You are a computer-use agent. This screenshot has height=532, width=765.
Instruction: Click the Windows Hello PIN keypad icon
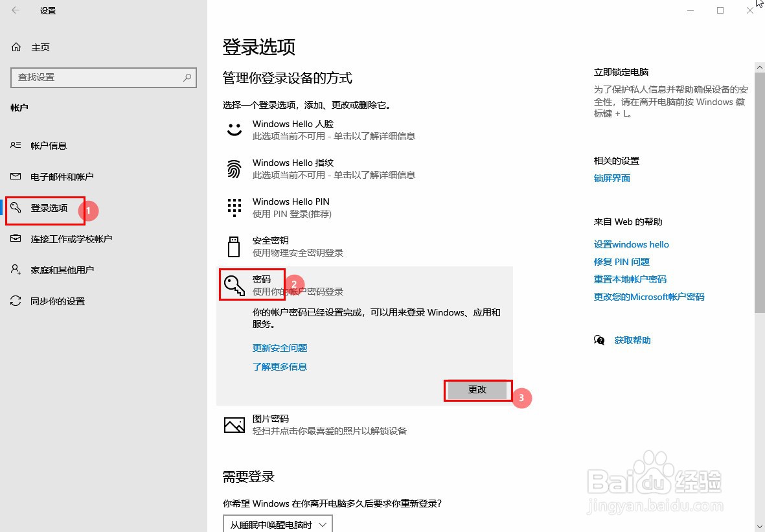click(234, 207)
